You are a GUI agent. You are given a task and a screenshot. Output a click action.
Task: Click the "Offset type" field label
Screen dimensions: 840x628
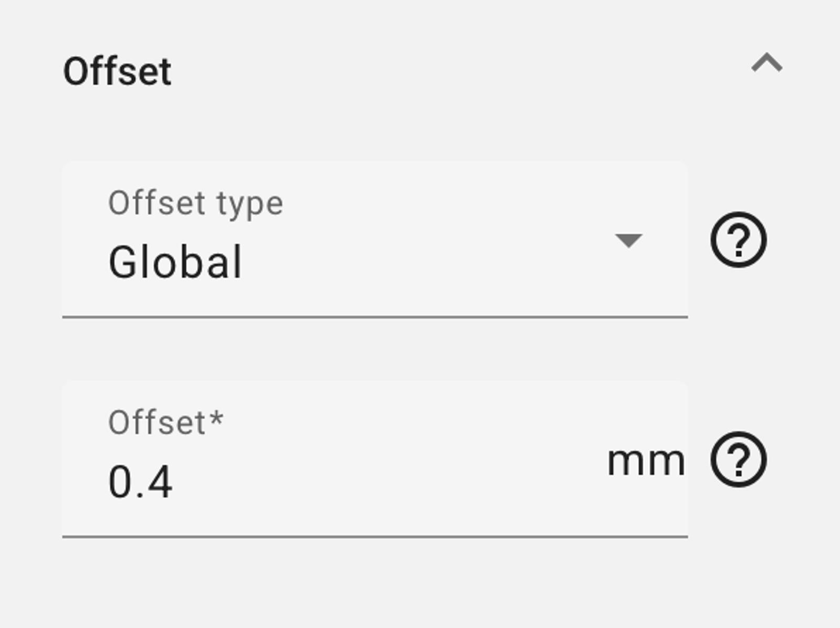click(195, 203)
